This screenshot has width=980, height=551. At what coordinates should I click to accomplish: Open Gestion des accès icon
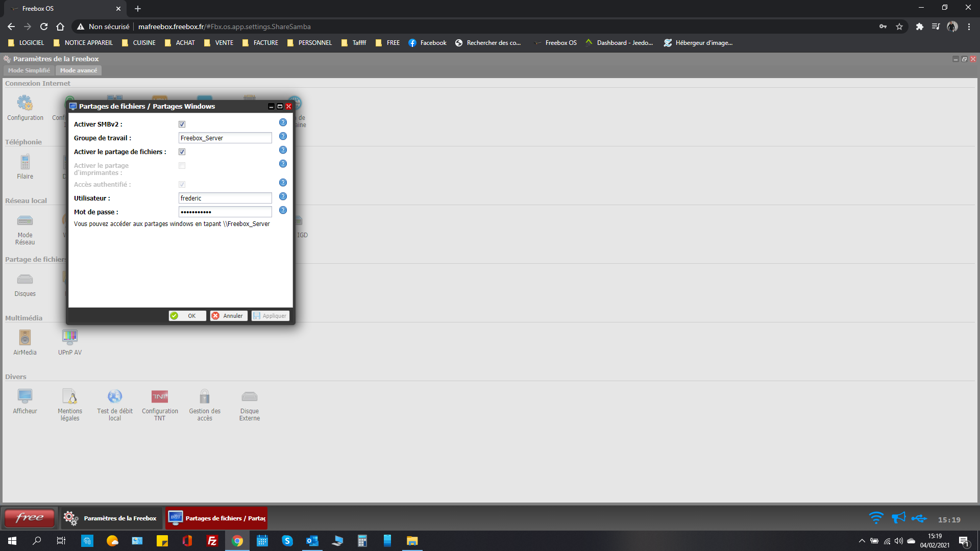[x=205, y=397]
